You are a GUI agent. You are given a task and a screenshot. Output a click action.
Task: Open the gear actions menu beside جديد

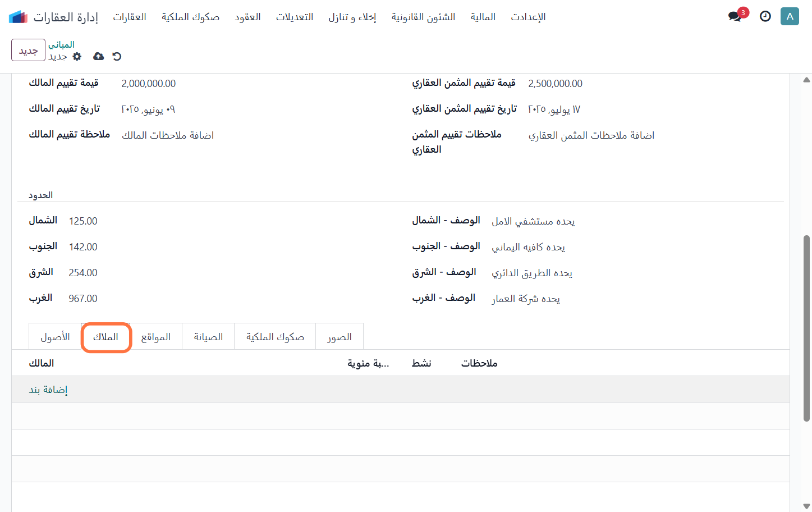tap(77, 56)
